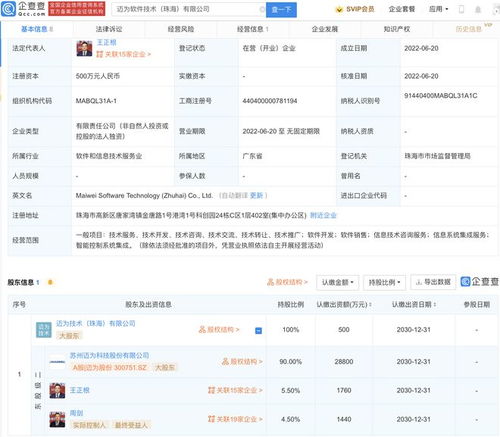Open the mobile phone icon in the header
This screenshot has width=500, height=437.
pos(462,9)
